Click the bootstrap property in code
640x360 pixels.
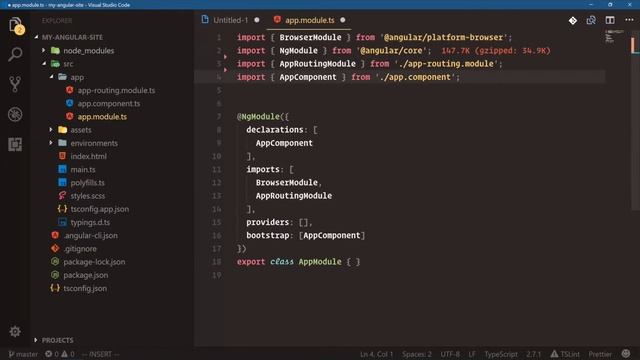coord(267,235)
